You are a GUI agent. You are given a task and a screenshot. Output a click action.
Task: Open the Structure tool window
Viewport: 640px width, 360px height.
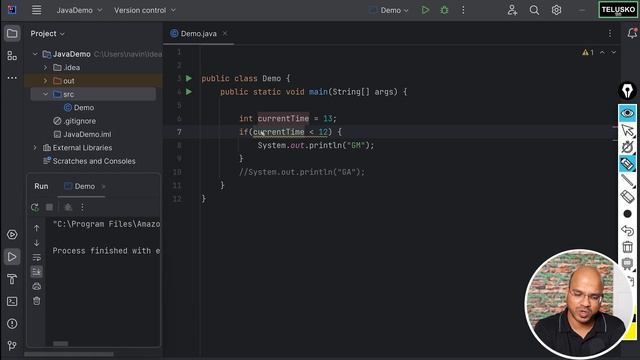coord(12,56)
